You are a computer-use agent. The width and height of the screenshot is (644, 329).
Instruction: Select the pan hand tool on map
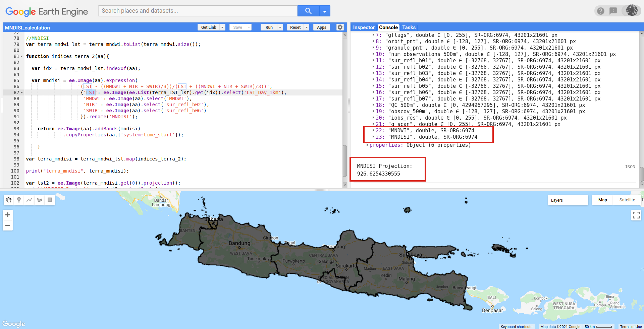[9, 200]
